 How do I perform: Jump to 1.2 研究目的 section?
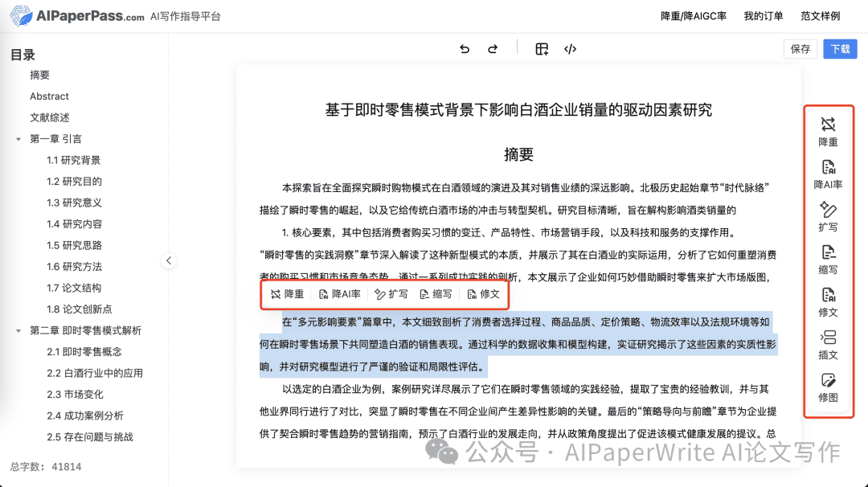[74, 182]
